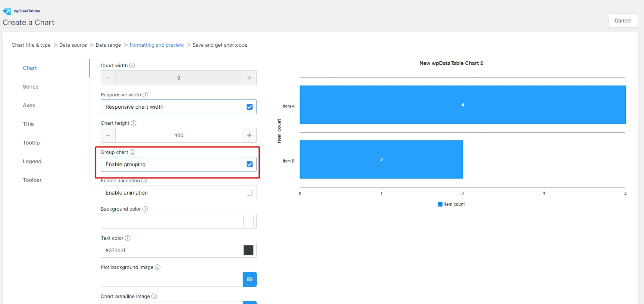The image size is (644, 304).
Task: Switch to the Legend settings tab
Action: (x=32, y=161)
